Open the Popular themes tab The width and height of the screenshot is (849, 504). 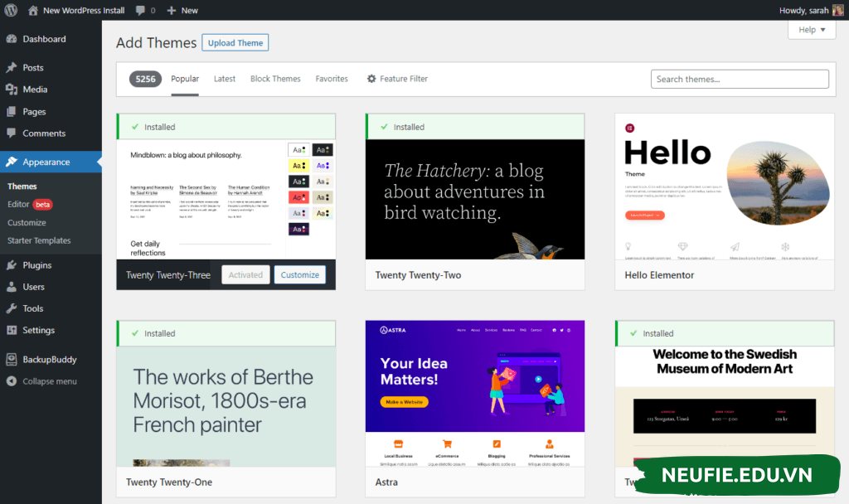(x=185, y=79)
